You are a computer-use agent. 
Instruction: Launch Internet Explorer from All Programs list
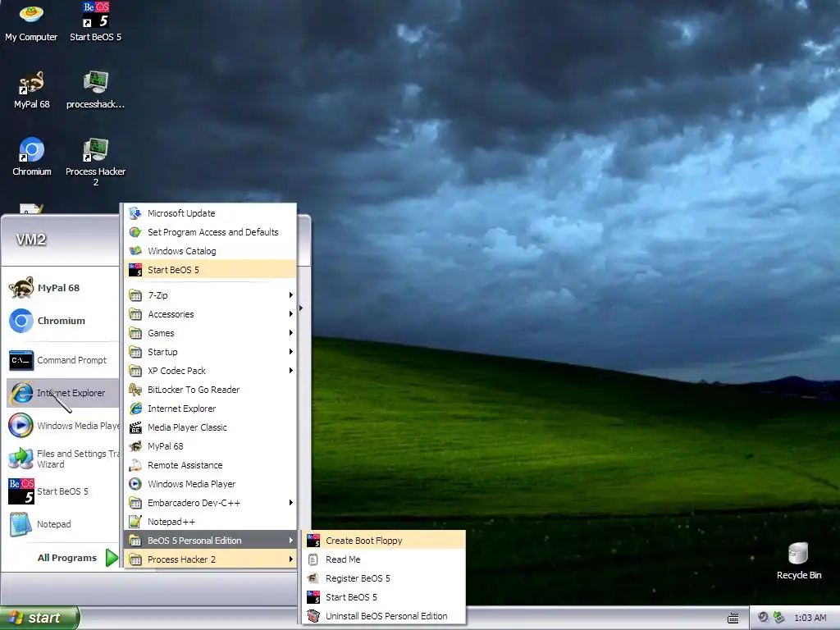[211, 409]
